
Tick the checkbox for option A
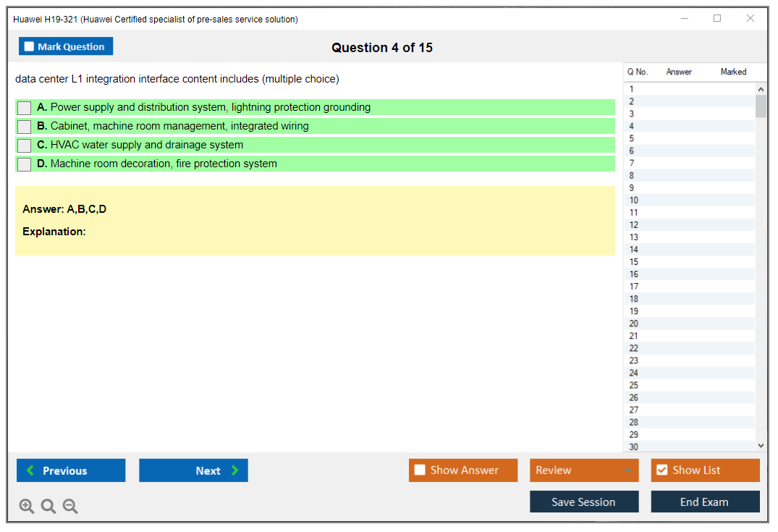[x=25, y=108]
